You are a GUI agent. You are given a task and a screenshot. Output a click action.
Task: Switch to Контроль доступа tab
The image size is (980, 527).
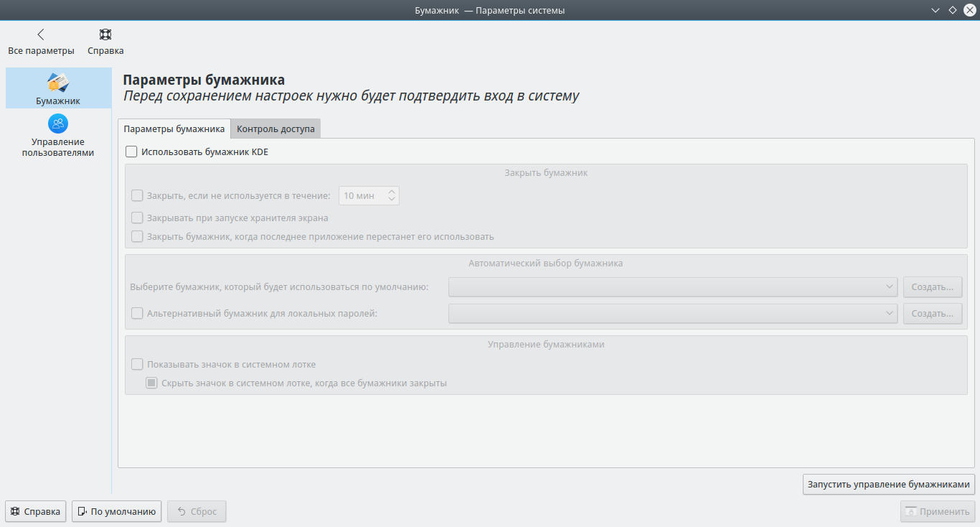tap(275, 129)
